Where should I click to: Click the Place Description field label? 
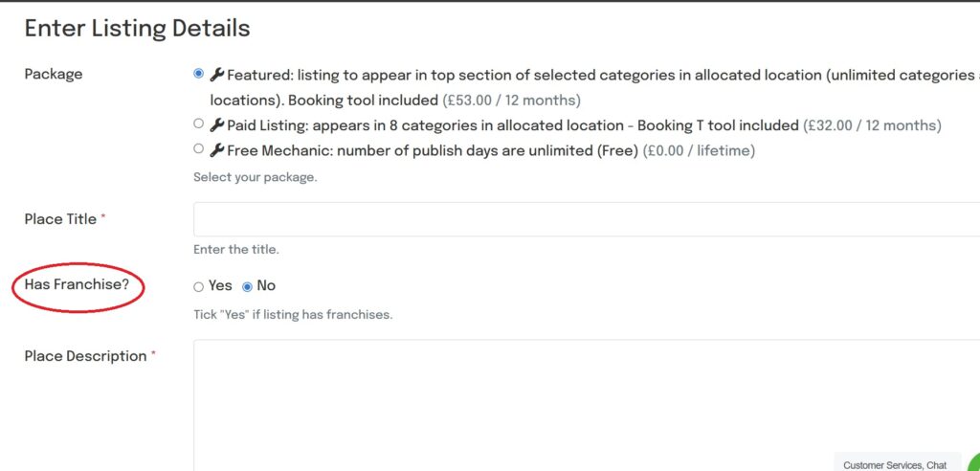(x=85, y=356)
